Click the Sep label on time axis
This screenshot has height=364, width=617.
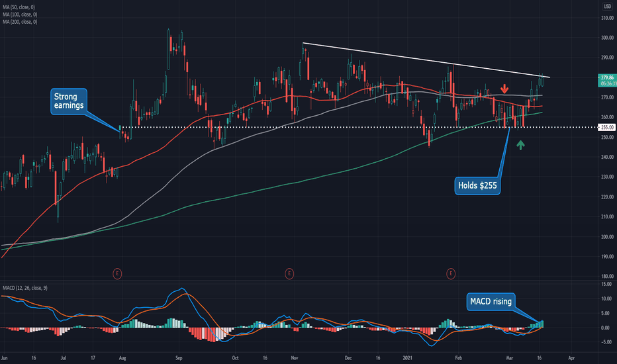coord(179,358)
